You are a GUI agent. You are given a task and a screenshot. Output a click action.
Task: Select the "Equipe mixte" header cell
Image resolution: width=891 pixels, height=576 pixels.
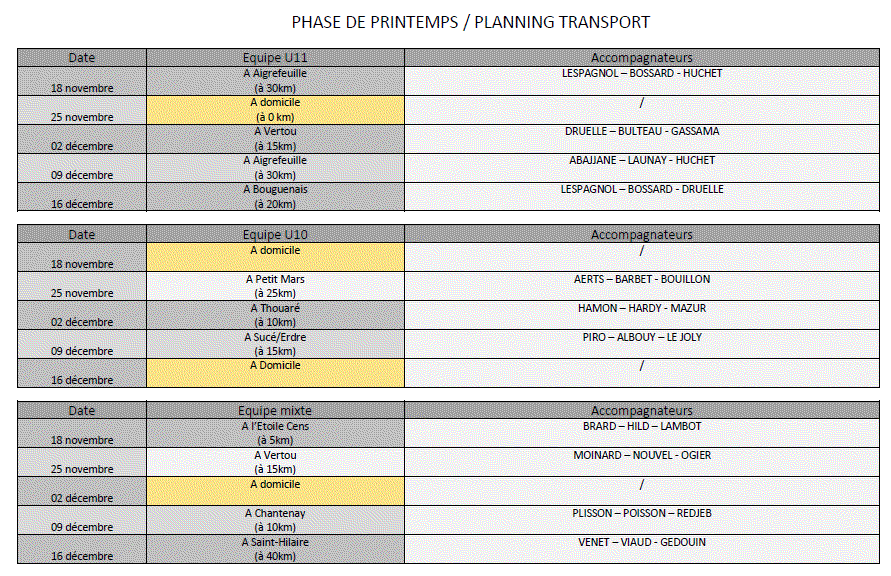pos(275,411)
